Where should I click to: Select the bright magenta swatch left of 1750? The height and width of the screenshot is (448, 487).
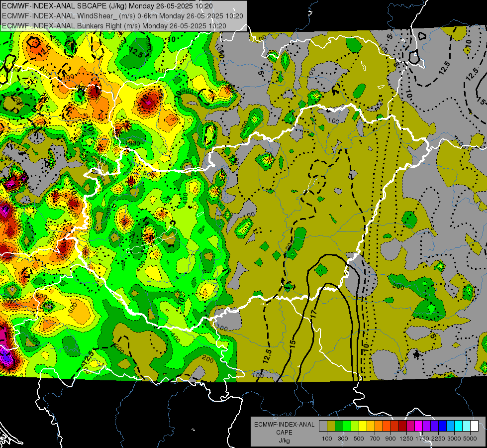point(419,426)
